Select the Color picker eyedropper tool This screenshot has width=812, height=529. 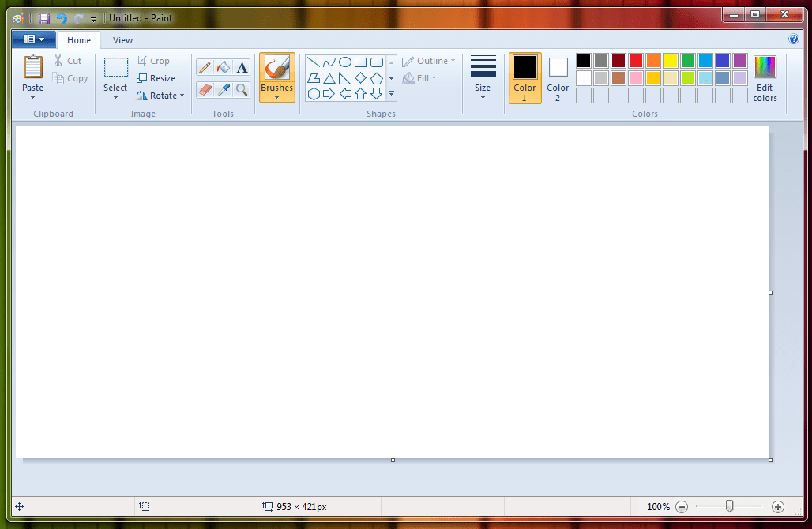coord(224,90)
